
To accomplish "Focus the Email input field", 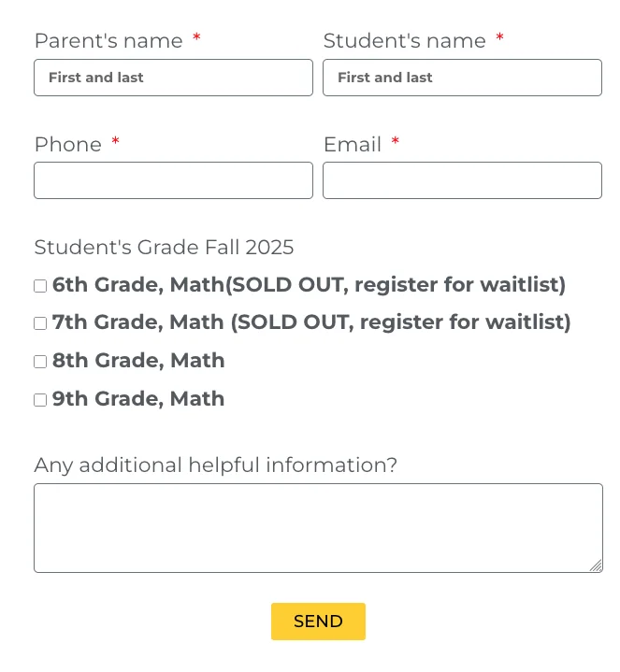I will point(462,180).
